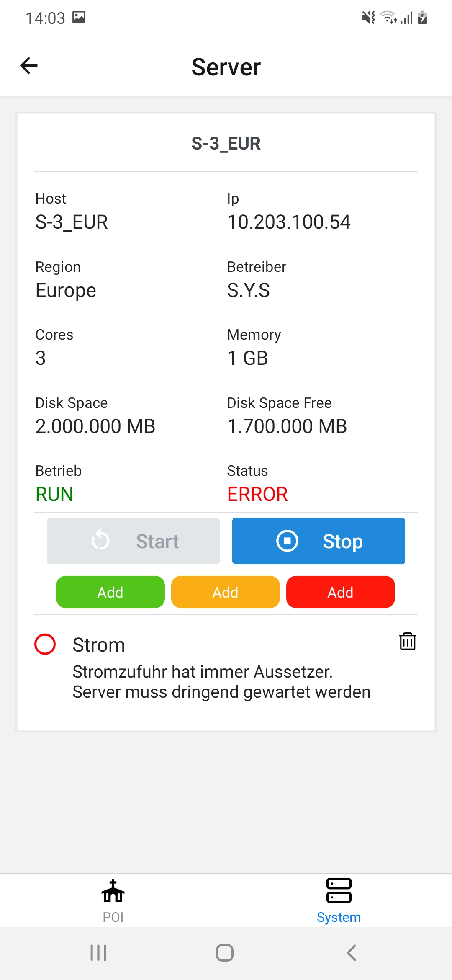The image size is (452, 980).
Task: Stop the S-3_EUR server
Action: 318,541
